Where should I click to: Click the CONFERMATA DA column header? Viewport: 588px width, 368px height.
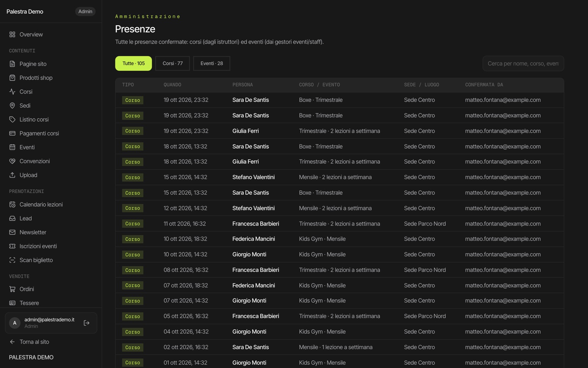click(x=484, y=85)
